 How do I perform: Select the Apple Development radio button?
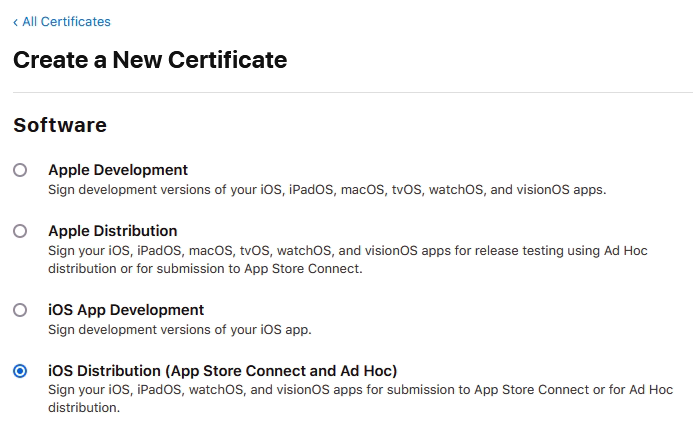20,170
